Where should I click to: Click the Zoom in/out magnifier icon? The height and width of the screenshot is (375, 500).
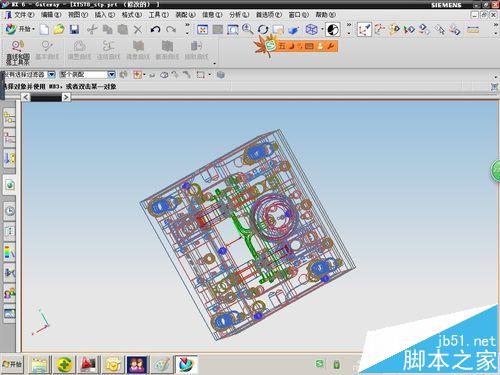(x=247, y=30)
